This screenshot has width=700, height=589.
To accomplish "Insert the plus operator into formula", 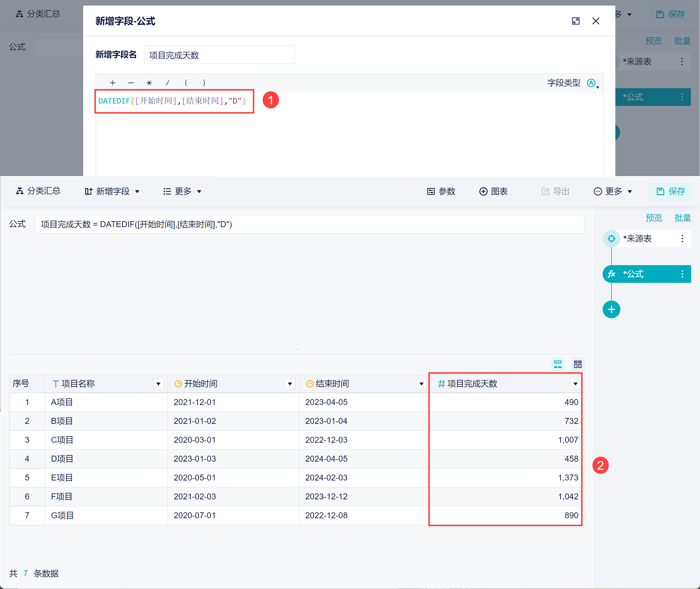I will 113,83.
